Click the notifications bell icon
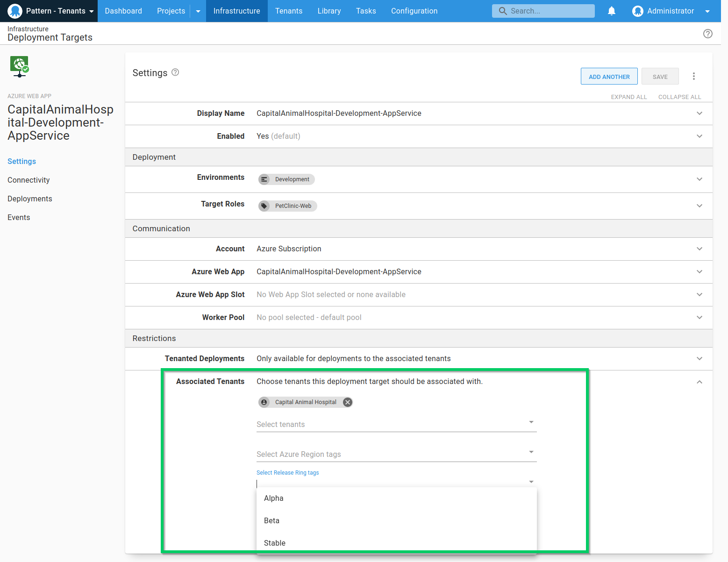The width and height of the screenshot is (728, 562). [x=611, y=11]
